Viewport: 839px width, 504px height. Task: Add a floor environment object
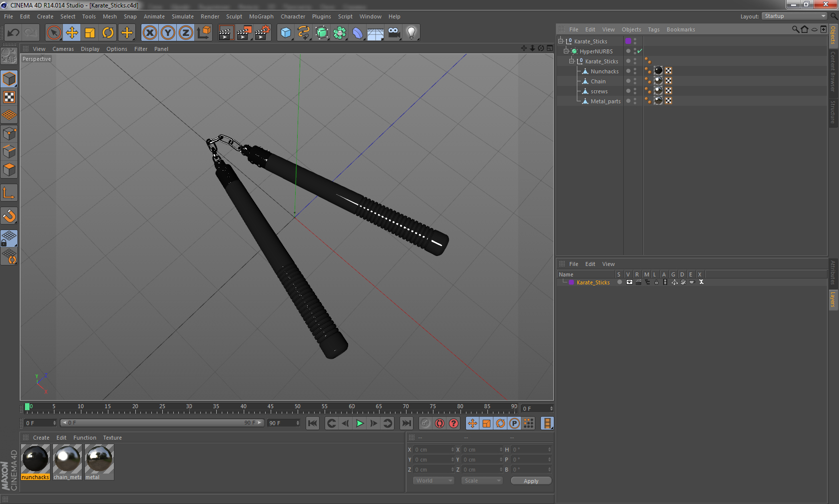[x=376, y=33]
